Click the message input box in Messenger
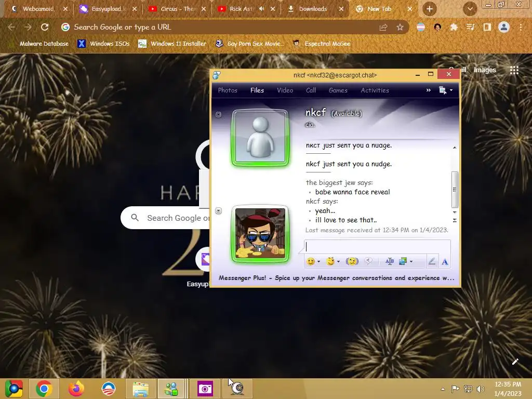This screenshot has width=532, height=399. [377, 247]
